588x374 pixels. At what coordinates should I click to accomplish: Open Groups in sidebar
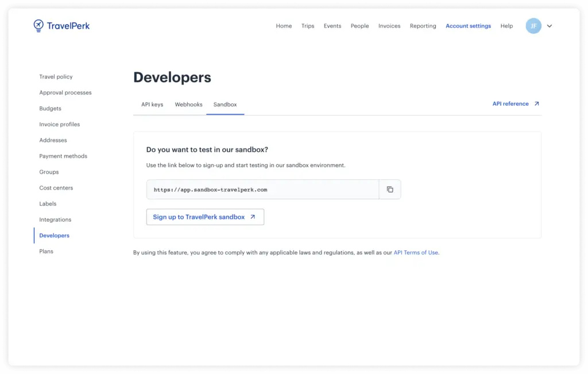(x=49, y=172)
